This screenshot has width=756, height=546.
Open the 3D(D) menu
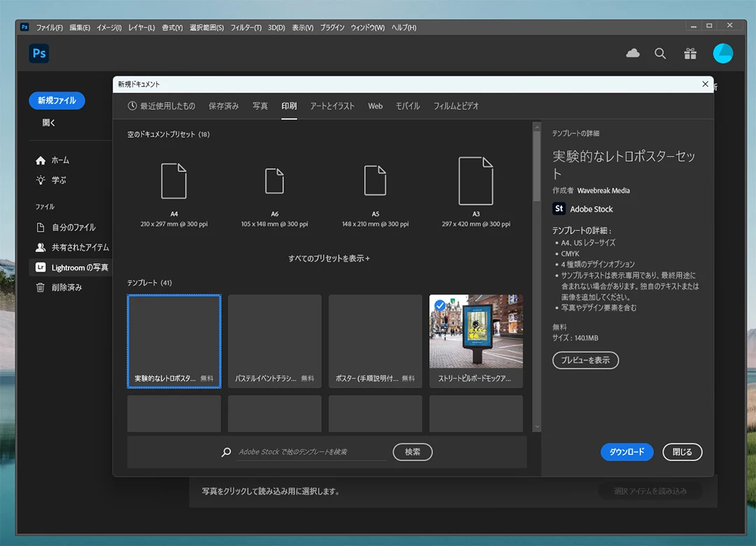[276, 27]
